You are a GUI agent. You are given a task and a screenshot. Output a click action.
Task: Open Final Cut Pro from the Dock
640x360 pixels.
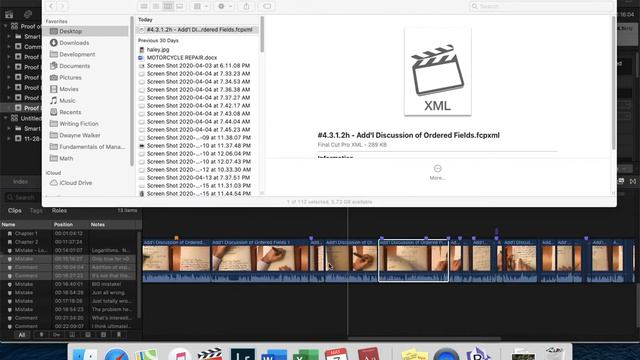(x=209, y=354)
